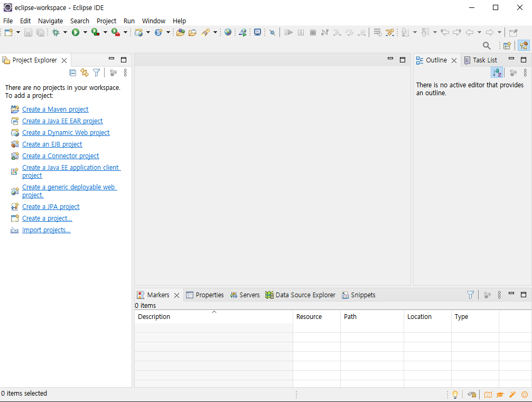Click the Search flashlight toolbar icon
This screenshot has width=532, height=402.
click(x=206, y=32)
